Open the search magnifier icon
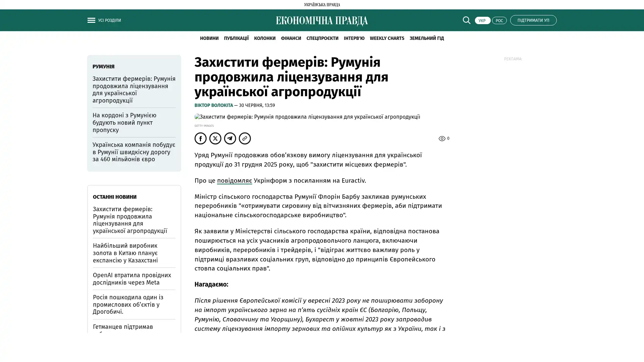The image size is (644, 362). click(x=466, y=20)
